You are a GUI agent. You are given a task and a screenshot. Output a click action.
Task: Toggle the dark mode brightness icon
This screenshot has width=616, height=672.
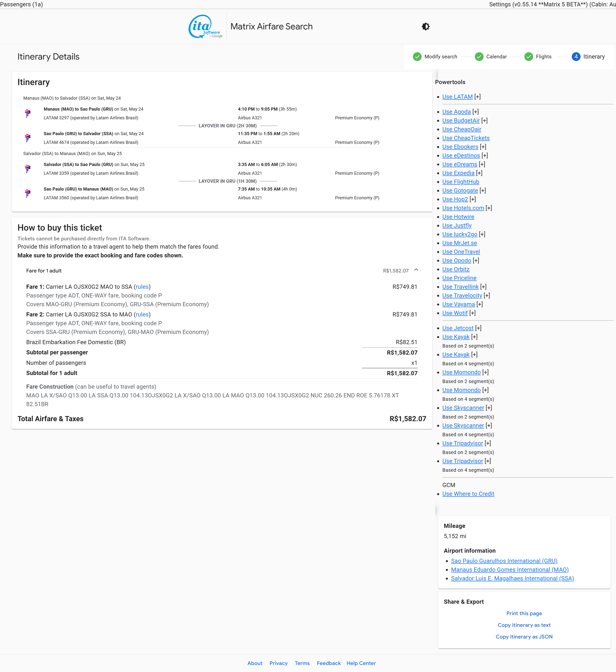[426, 27]
